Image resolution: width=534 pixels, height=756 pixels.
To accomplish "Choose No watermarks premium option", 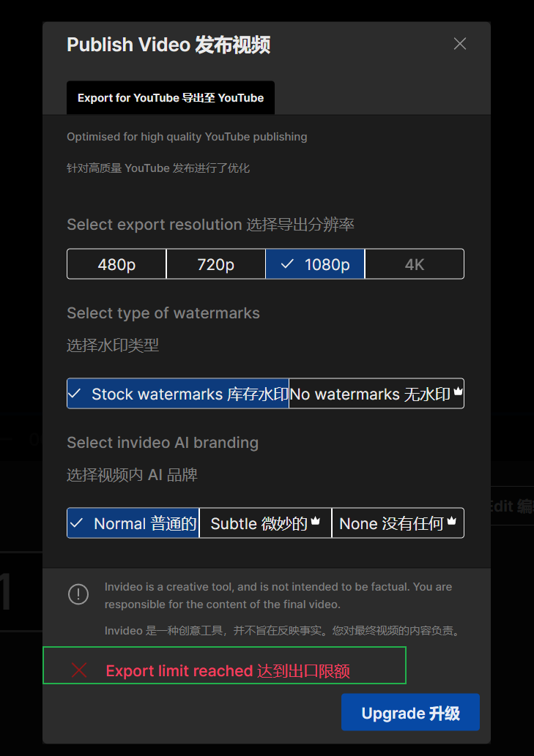I will pos(377,394).
